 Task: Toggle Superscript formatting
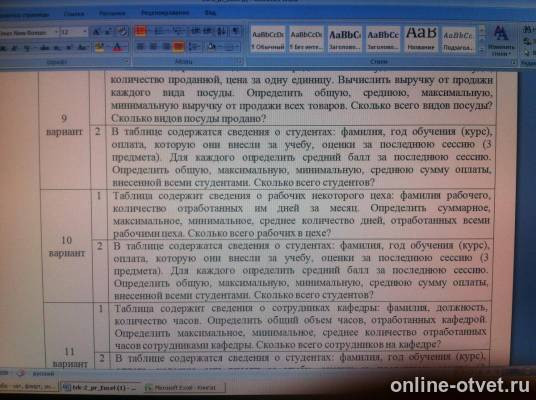point(69,48)
